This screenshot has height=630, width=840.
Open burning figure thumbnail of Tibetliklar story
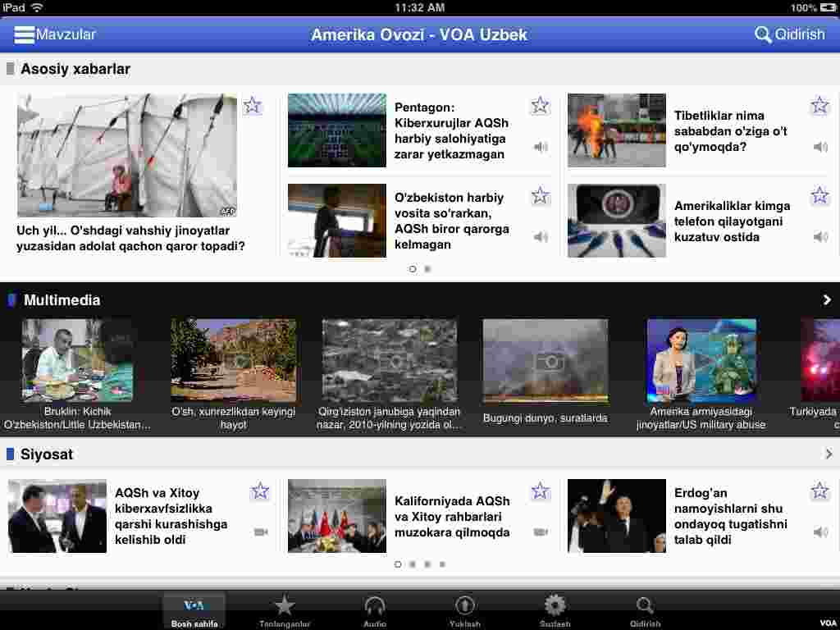click(x=617, y=130)
